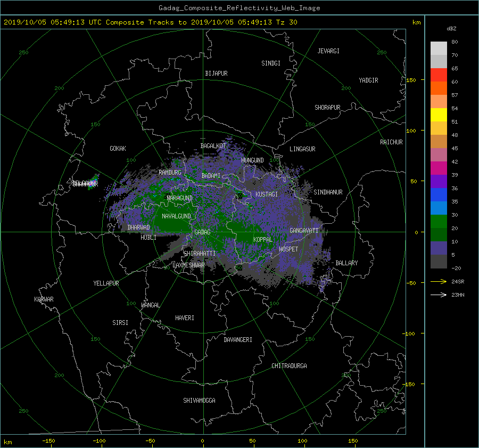Click the YELLAPUR city label
Image resolution: width=479 pixels, height=448 pixels.
(106, 283)
